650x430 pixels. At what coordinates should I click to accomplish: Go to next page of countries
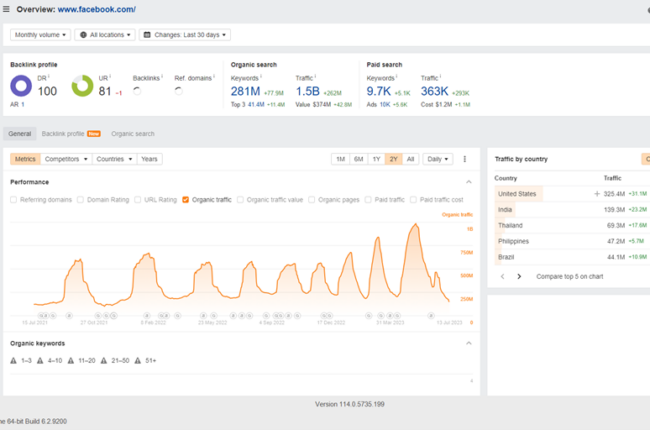click(x=519, y=277)
